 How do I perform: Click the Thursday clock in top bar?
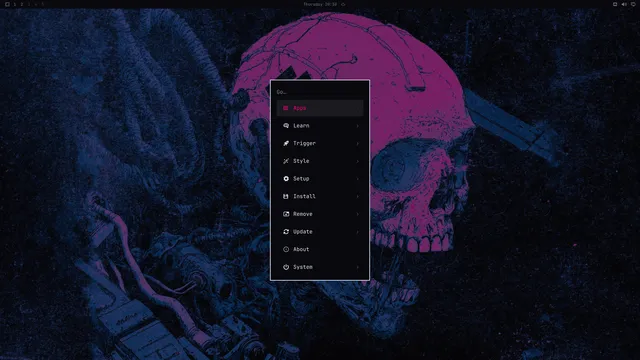click(x=320, y=4)
